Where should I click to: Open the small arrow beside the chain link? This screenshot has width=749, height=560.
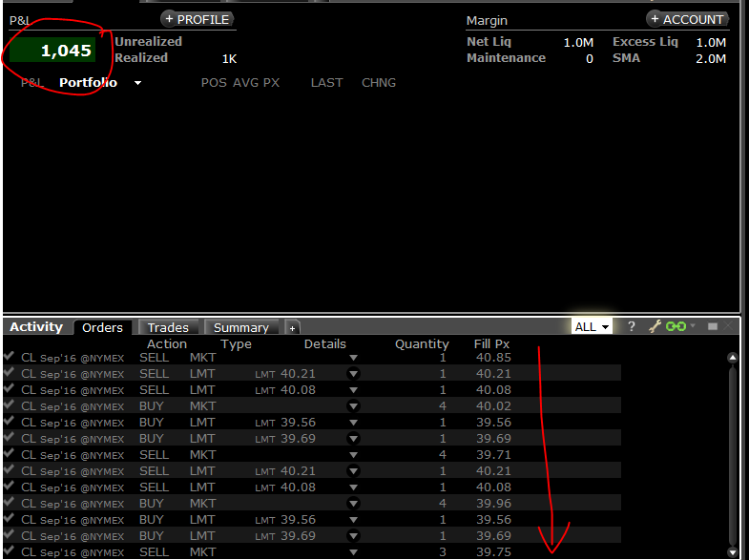[x=693, y=325]
